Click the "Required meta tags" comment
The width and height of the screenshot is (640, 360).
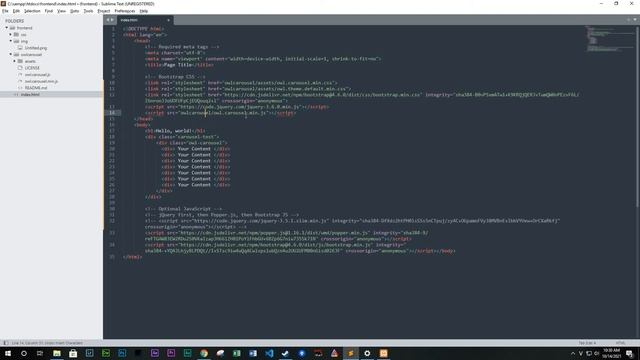tap(182, 47)
